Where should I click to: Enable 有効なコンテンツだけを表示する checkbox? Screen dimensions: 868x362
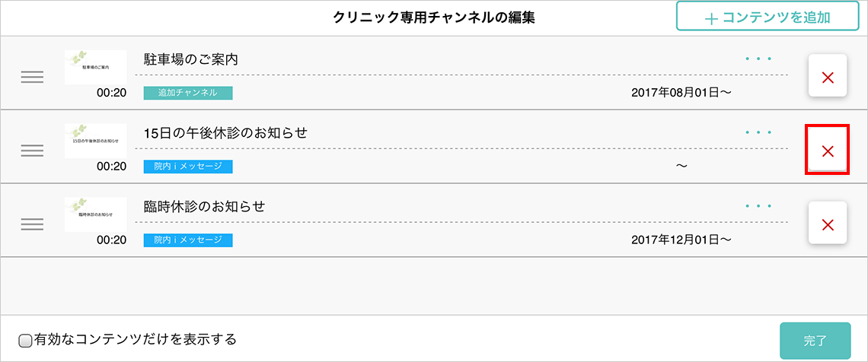tap(25, 341)
